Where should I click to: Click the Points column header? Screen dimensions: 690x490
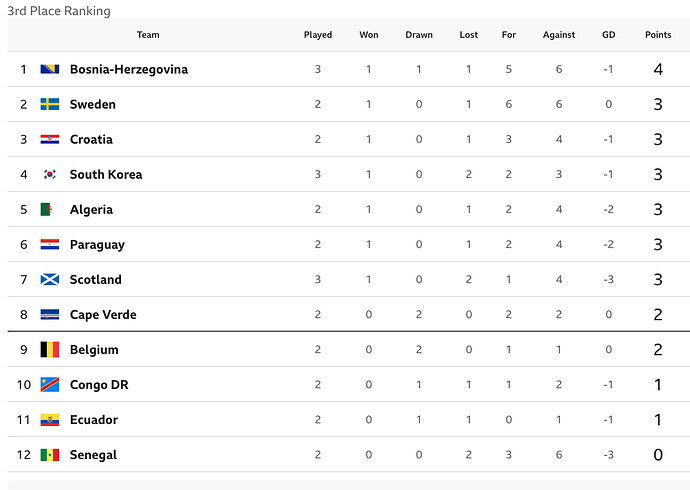(x=658, y=35)
